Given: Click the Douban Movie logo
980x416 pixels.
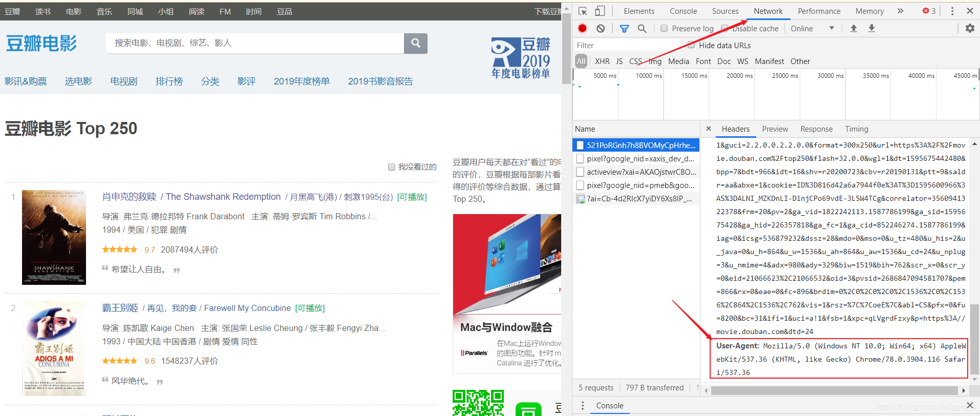Looking at the screenshot, I should [x=41, y=44].
